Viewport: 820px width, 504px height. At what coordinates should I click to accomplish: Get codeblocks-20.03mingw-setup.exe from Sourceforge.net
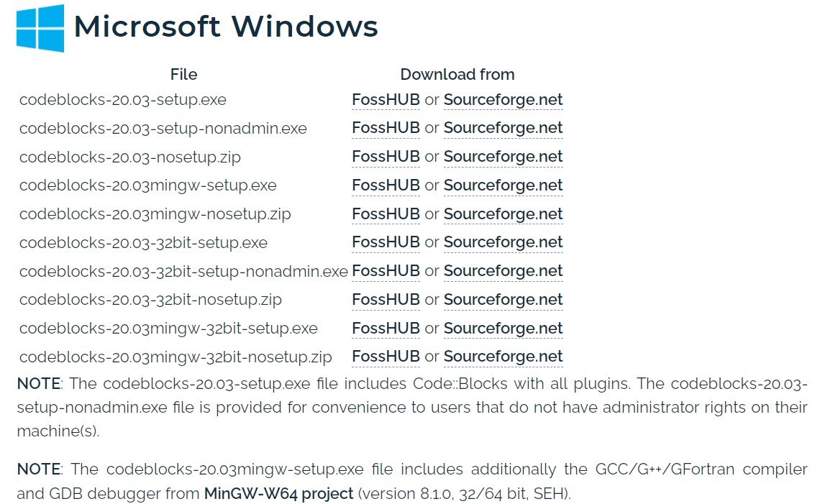coord(503,185)
